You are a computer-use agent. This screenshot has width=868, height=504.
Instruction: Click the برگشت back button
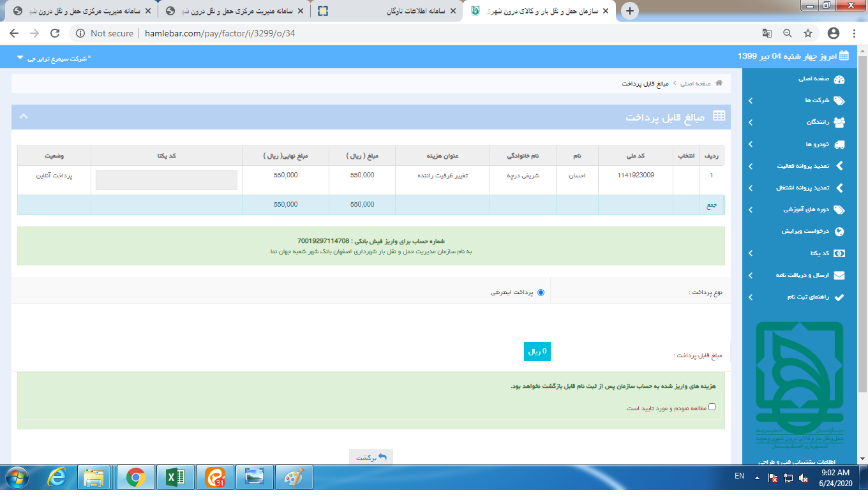(x=371, y=457)
